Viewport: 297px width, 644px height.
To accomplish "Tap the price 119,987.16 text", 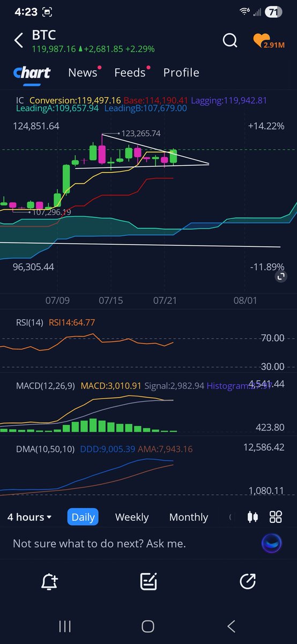I will pyautogui.click(x=54, y=49).
